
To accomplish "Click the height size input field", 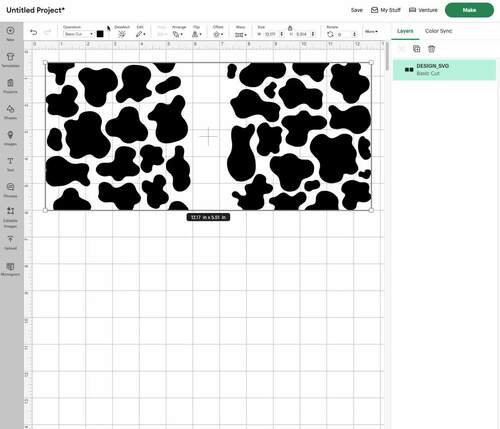I will click(302, 34).
